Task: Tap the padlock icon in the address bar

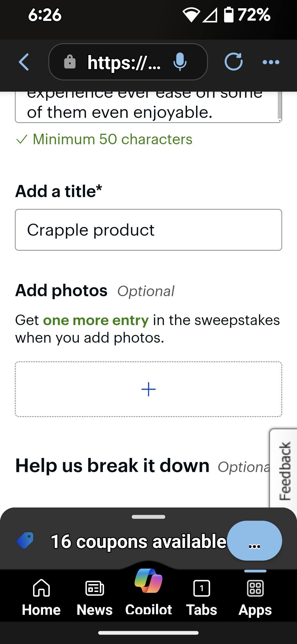Action: point(70,62)
